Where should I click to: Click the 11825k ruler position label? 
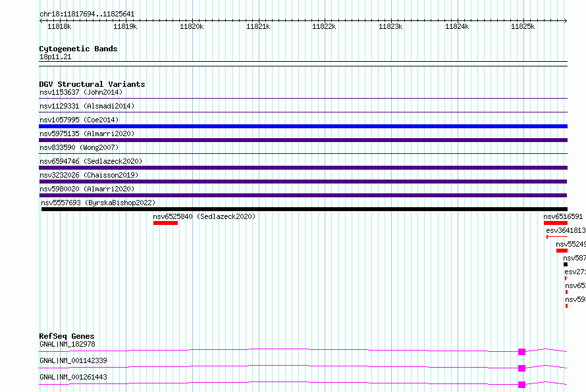[523, 26]
